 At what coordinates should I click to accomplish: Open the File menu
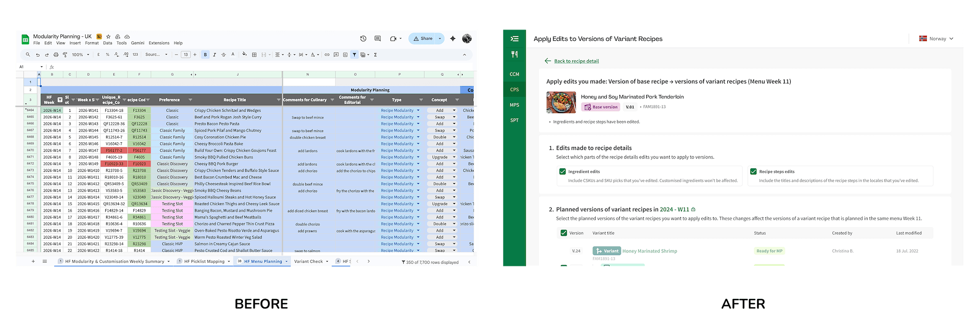pos(37,43)
